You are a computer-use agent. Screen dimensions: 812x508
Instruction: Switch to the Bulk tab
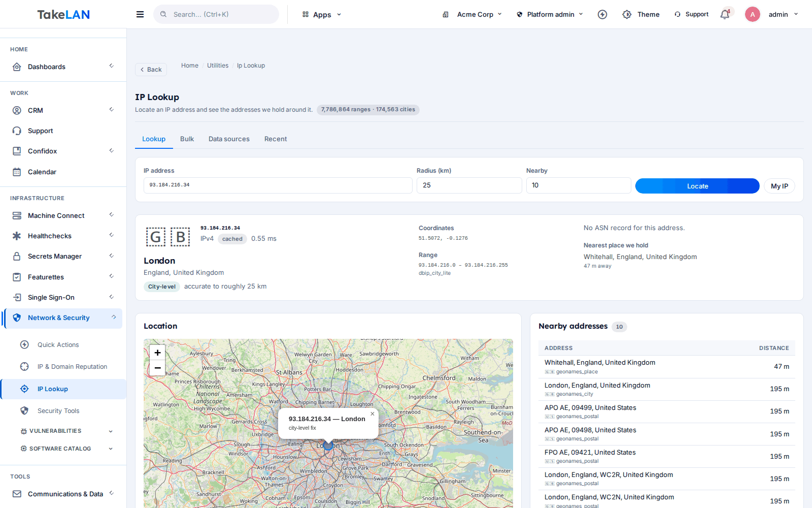pos(187,139)
